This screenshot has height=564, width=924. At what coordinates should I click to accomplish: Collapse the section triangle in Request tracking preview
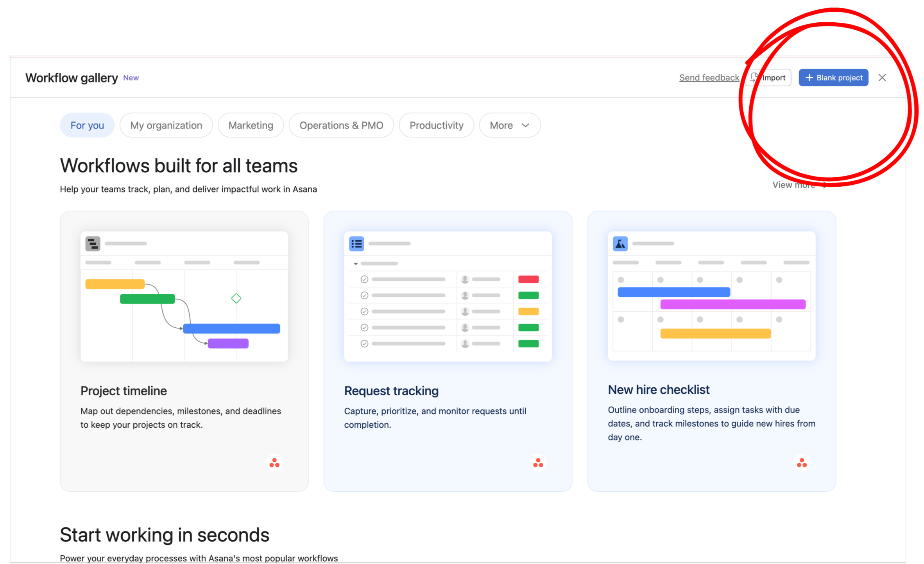tap(356, 264)
